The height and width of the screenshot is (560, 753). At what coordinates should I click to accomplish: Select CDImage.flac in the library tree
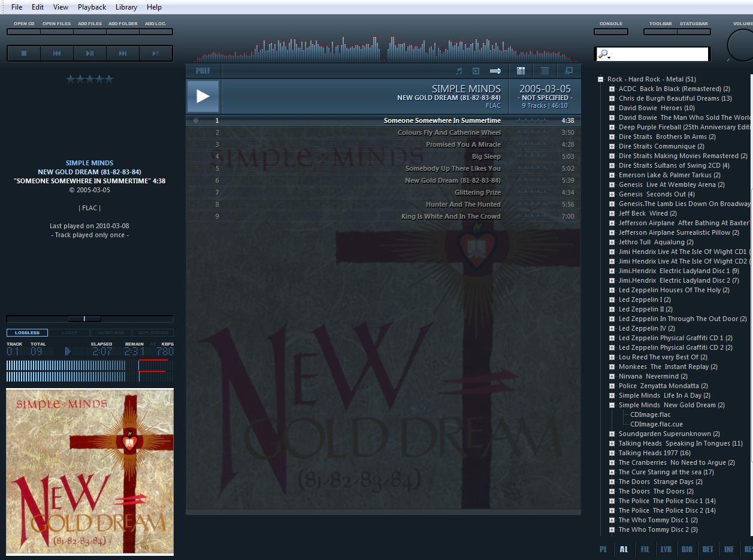tap(651, 414)
